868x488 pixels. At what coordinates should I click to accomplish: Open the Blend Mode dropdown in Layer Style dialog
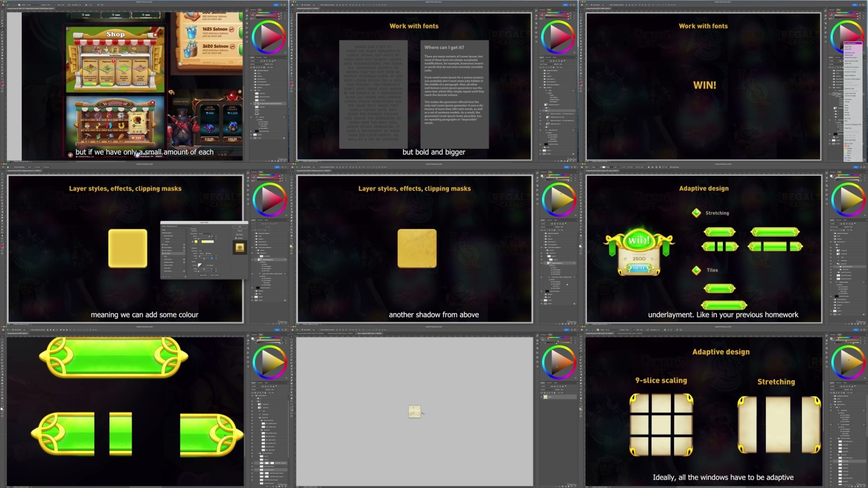coord(206,233)
